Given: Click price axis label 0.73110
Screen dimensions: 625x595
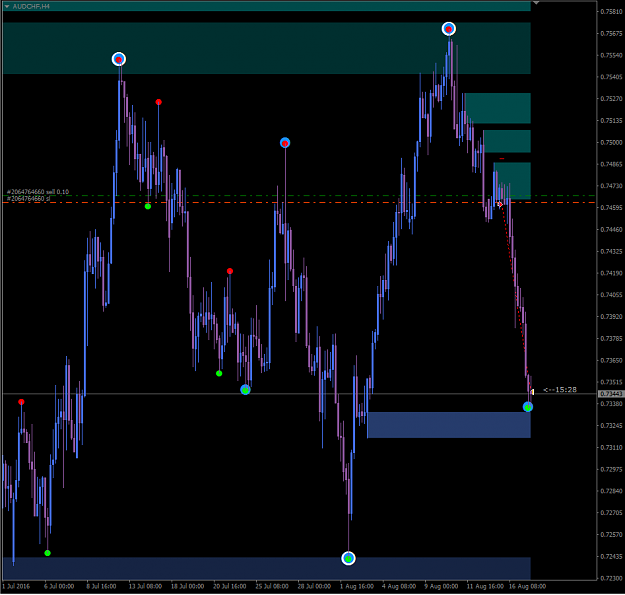Looking at the screenshot, I should 611,448.
